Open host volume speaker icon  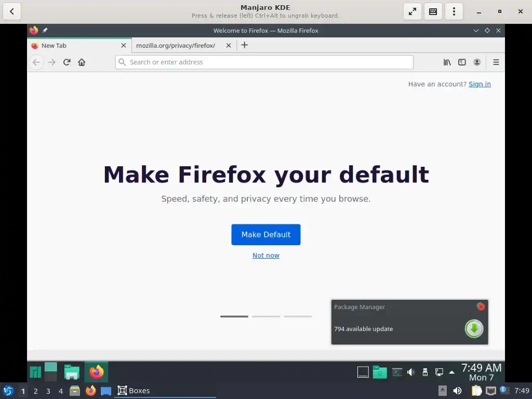(457, 391)
